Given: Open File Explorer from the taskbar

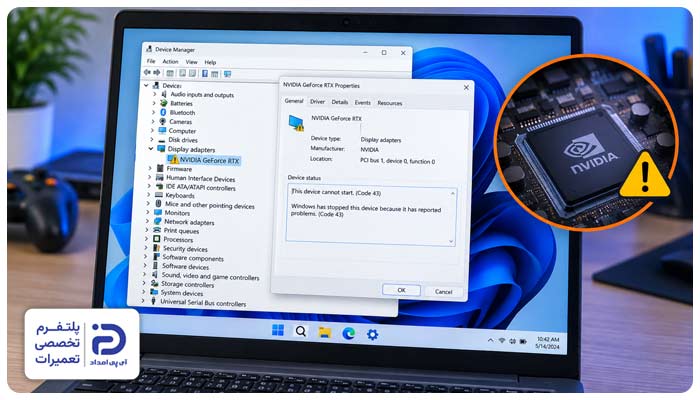Looking at the screenshot, I should click(x=325, y=332).
